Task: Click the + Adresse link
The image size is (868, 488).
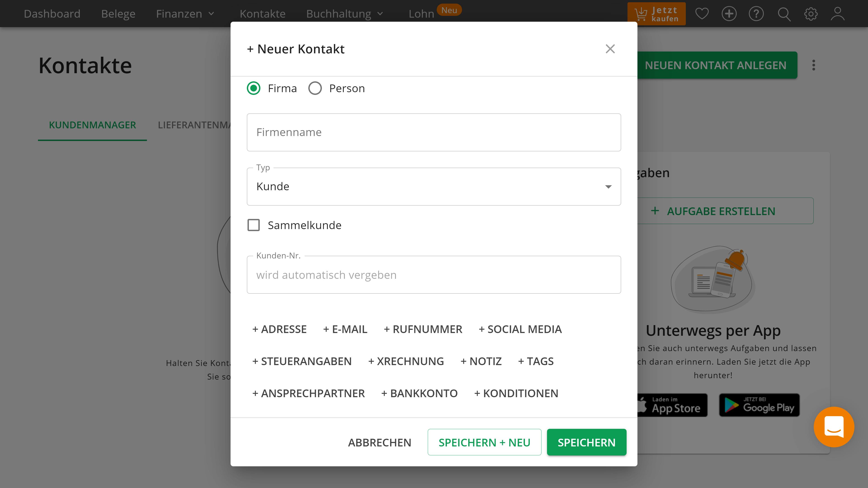Action: click(279, 329)
